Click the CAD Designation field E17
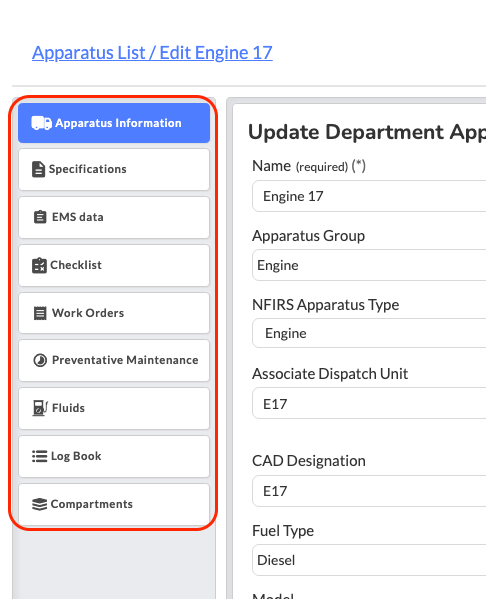Viewport: 486px width, 599px height. point(369,491)
